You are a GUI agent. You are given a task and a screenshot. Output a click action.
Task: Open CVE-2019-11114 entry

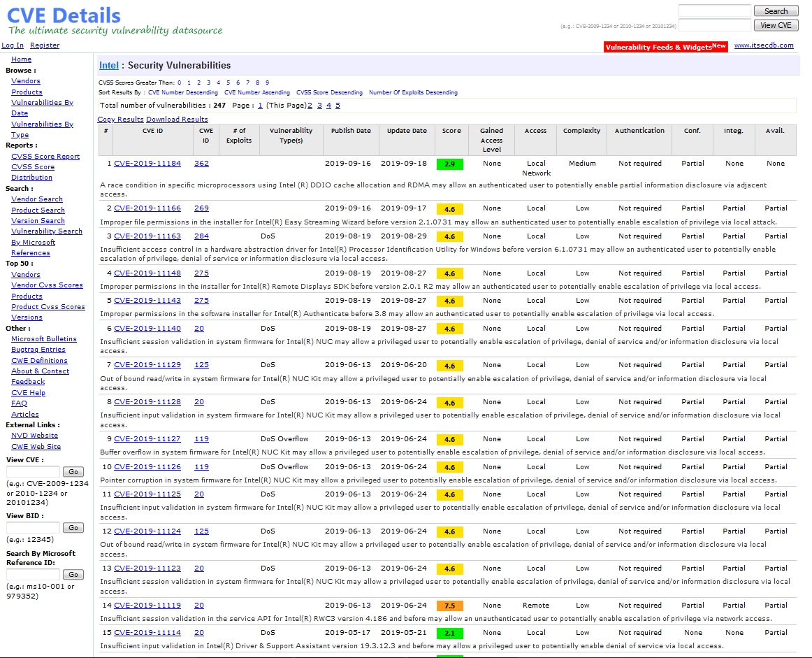click(147, 633)
